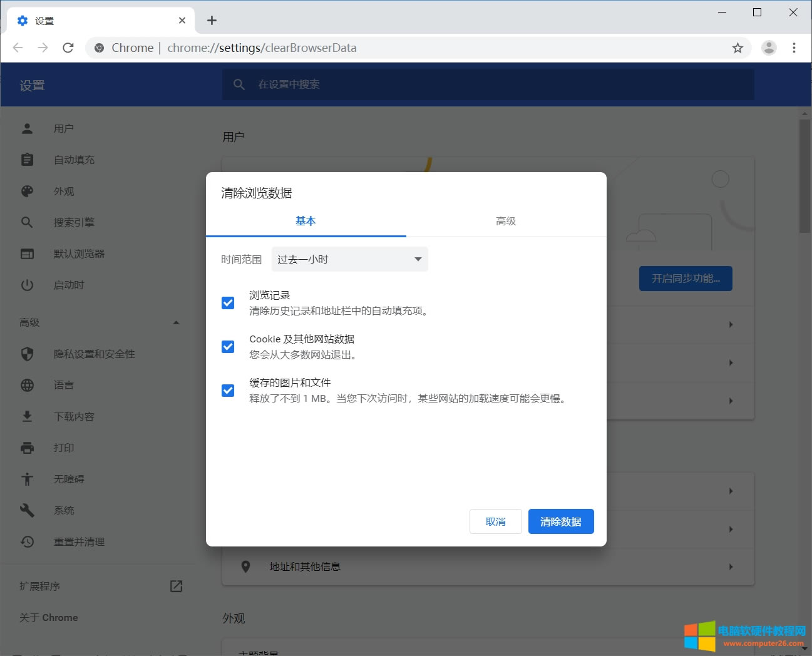The height and width of the screenshot is (656, 812).
Task: Open the 时间范围 dropdown
Action: pos(349,259)
